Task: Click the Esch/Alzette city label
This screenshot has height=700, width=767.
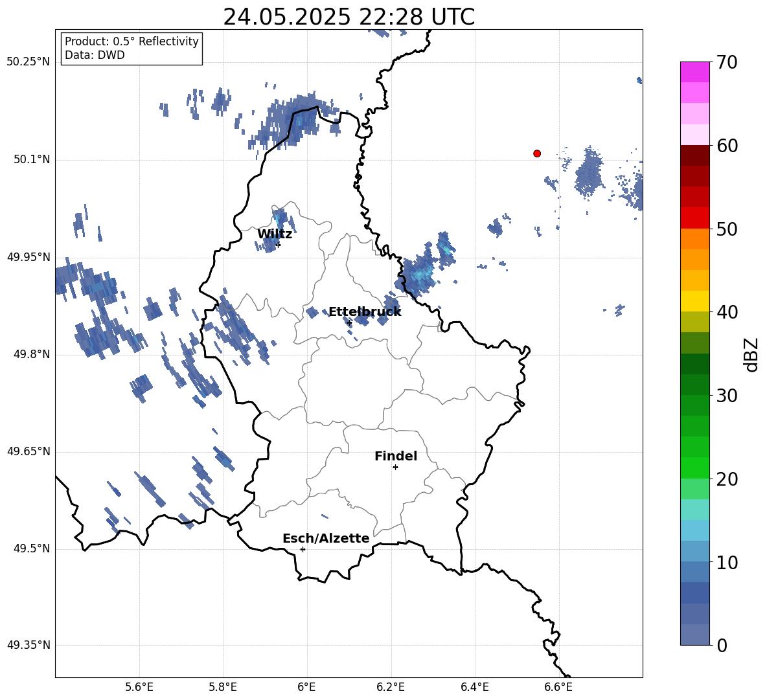Action: pos(326,538)
